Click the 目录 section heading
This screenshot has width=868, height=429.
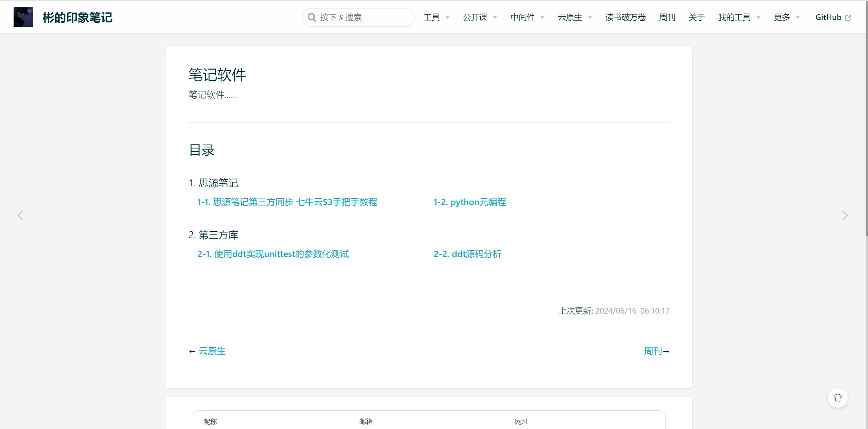click(x=202, y=150)
